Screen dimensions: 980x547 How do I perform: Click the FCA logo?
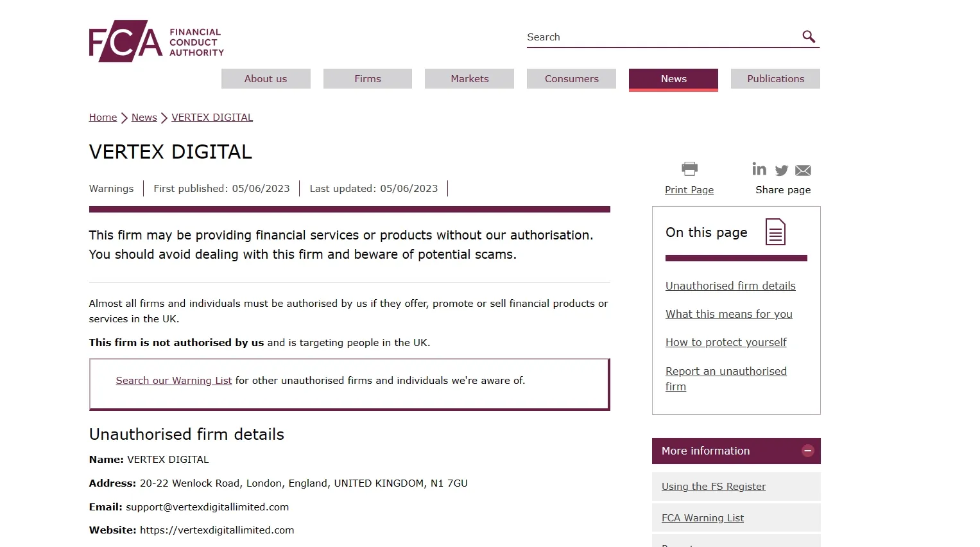tap(157, 41)
